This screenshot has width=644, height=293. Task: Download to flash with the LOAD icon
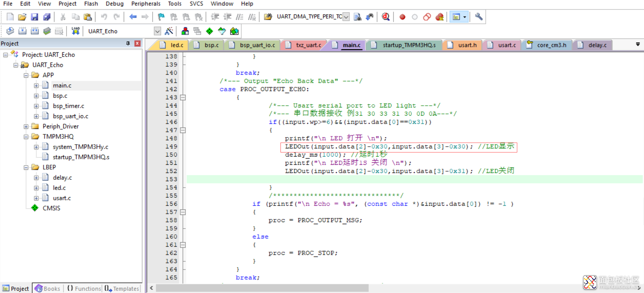(76, 31)
